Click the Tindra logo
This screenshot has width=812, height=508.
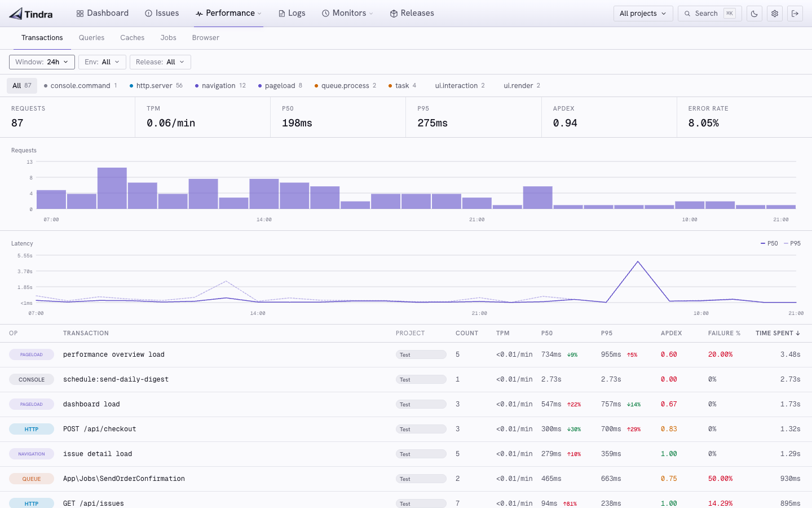coord(31,14)
